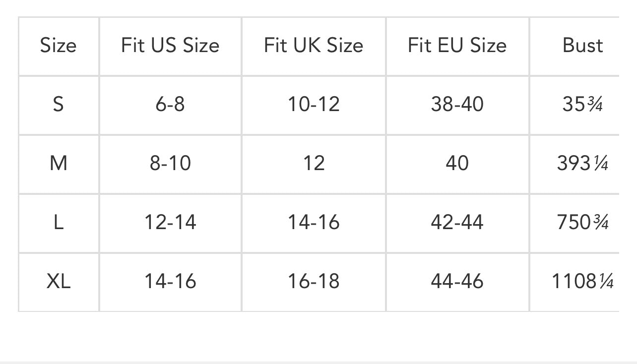Click bust value 1108¼ cell
The image size is (637, 364).
[583, 282]
